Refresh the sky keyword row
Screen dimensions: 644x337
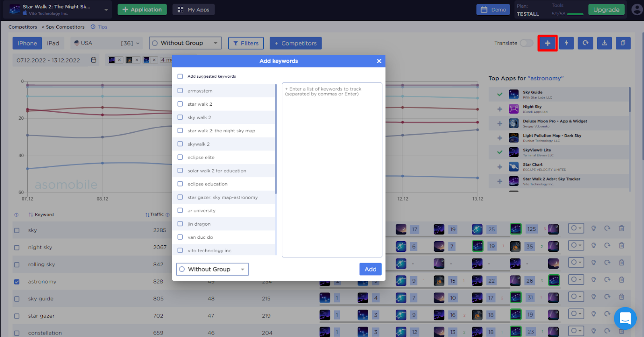coord(607,228)
